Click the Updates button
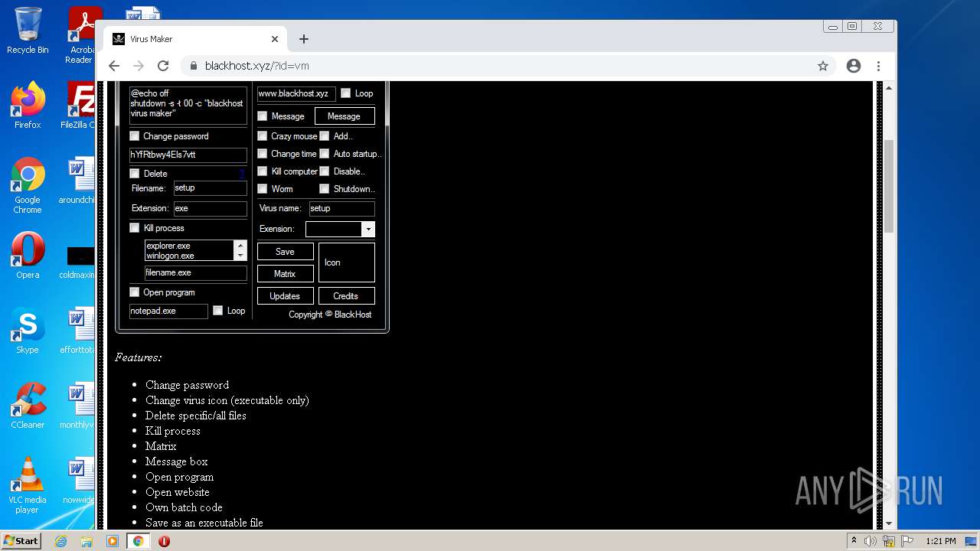This screenshot has width=980, height=551. coord(286,296)
